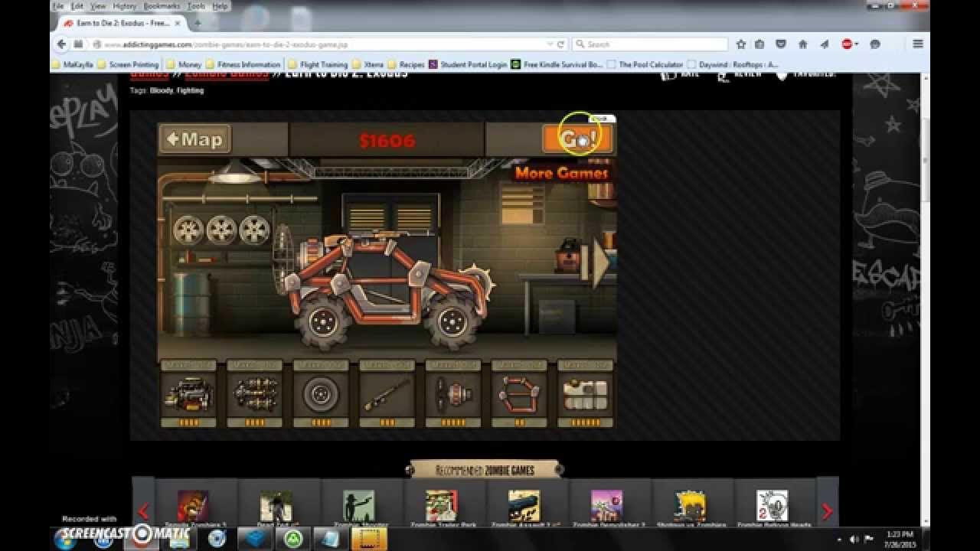
Task: Start the run with the Go! button
Action: 577,139
